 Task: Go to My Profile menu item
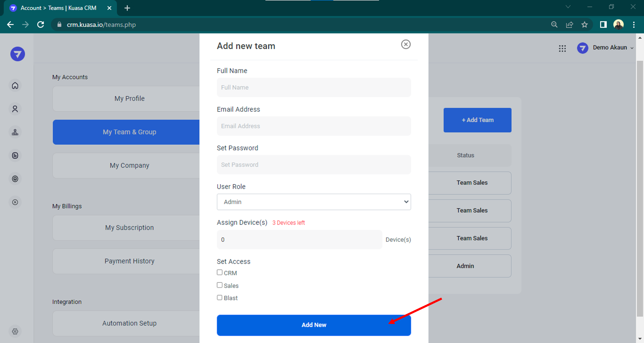[x=129, y=98]
